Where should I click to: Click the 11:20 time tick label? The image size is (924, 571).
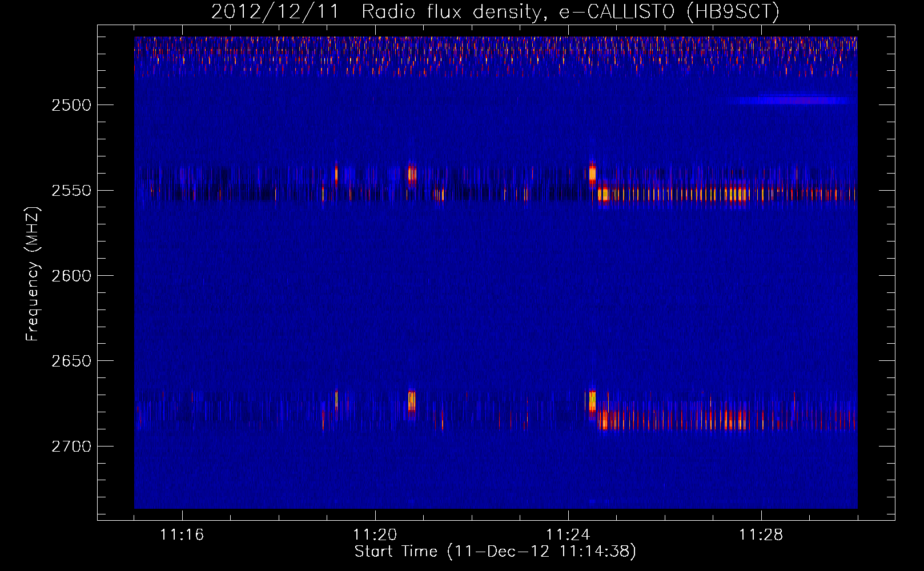tap(375, 535)
